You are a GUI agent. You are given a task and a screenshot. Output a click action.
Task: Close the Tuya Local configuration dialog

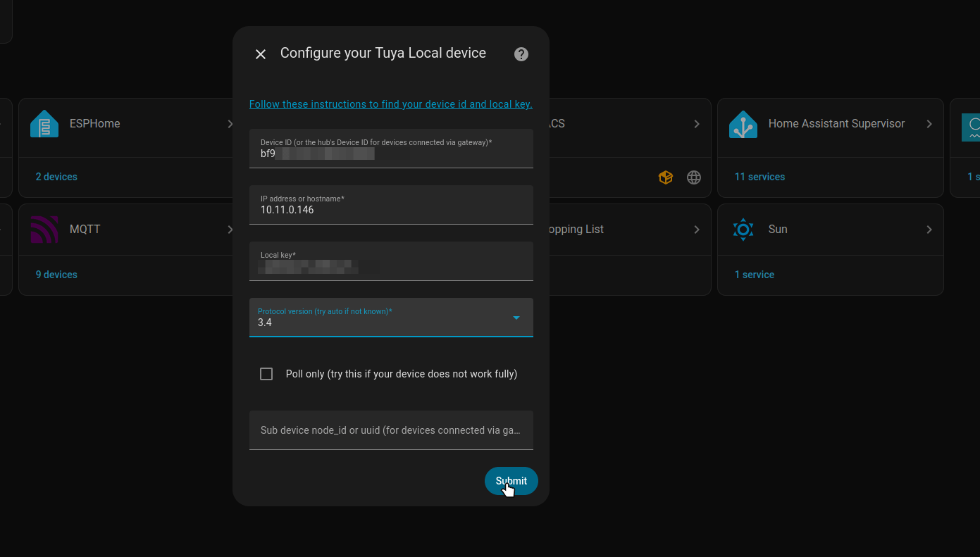click(x=261, y=54)
